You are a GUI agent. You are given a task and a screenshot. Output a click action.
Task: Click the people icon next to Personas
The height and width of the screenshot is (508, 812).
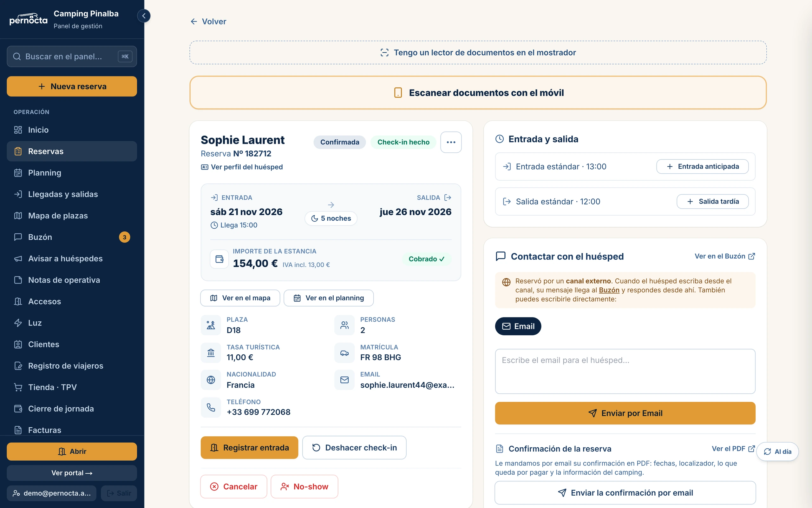(x=344, y=325)
